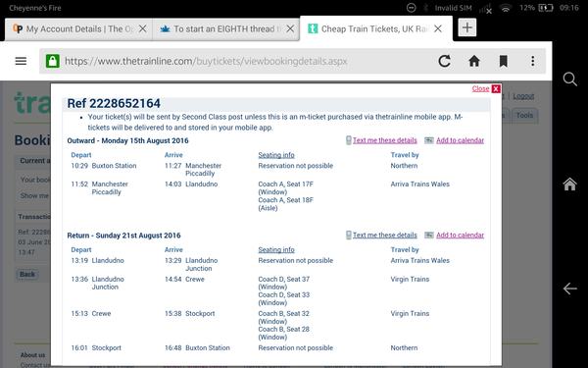The width and height of the screenshot is (588, 368).
Task: Open the Tools tab behind the dialog
Action: tap(524, 116)
